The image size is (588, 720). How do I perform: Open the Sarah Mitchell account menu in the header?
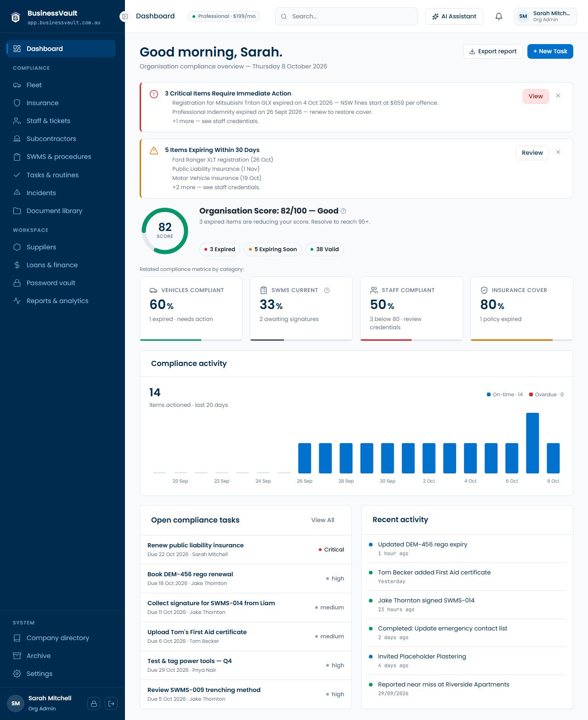[x=546, y=17]
